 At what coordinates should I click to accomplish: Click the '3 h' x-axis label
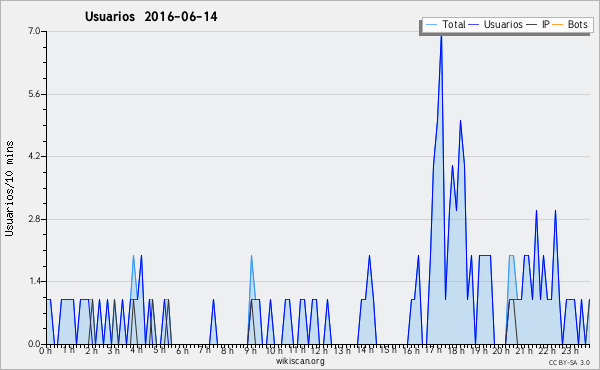[x=114, y=350]
